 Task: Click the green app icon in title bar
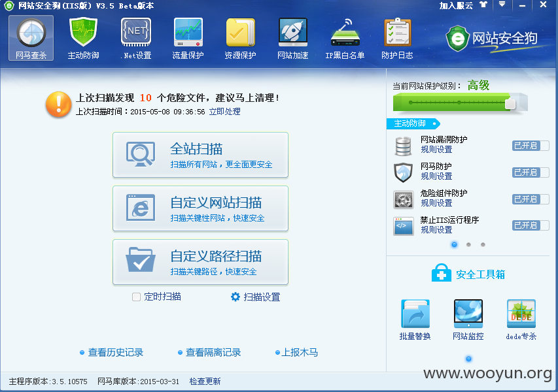[9, 6]
